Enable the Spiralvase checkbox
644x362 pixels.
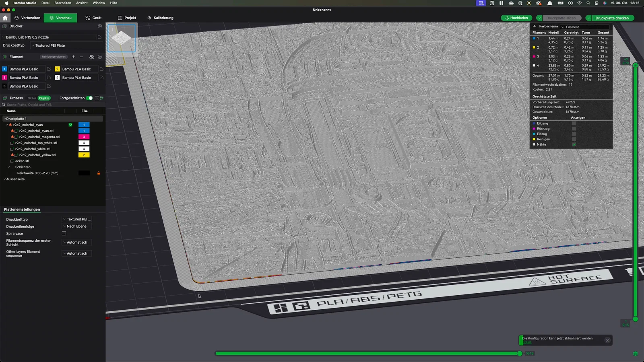64,233
